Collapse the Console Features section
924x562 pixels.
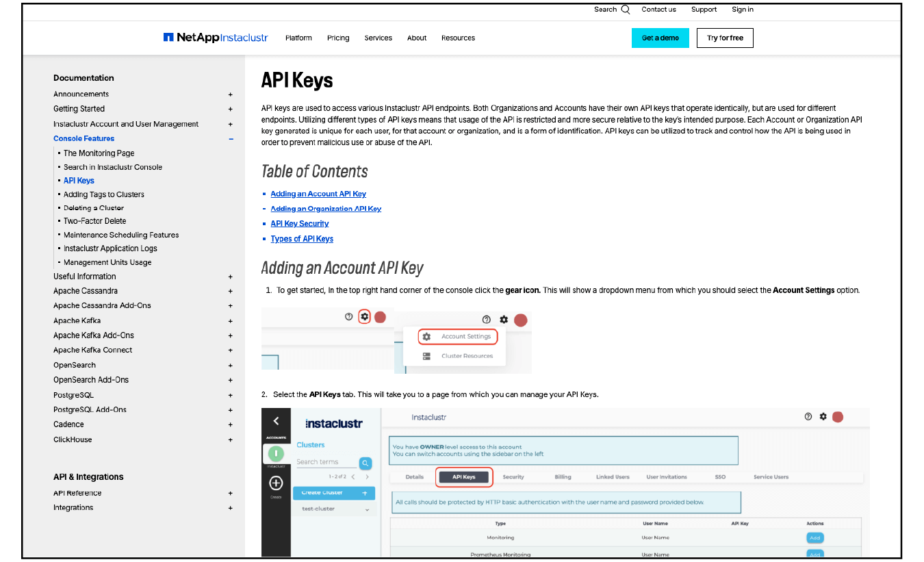[231, 138]
